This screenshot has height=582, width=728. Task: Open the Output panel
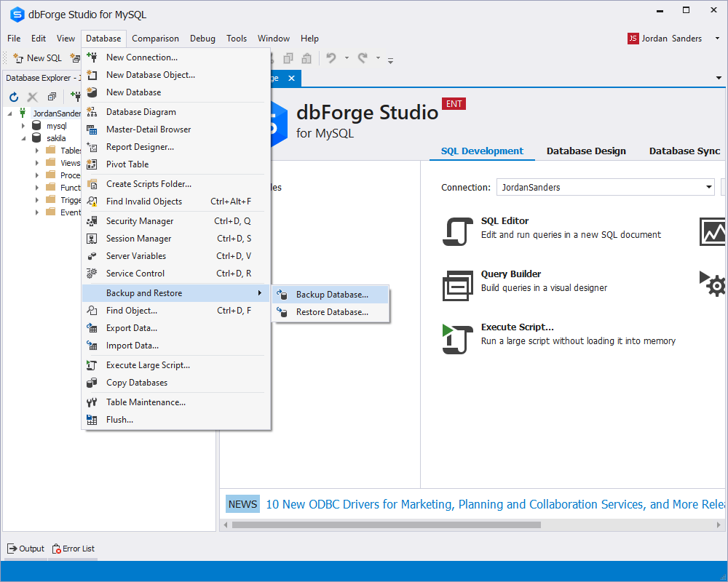26,549
